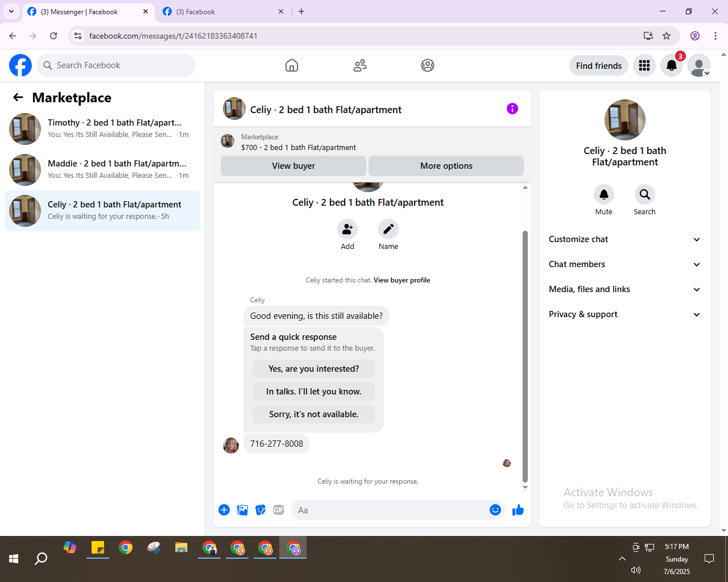
Task: Send quick reply "Sorry, it's not available."
Action: click(x=314, y=414)
